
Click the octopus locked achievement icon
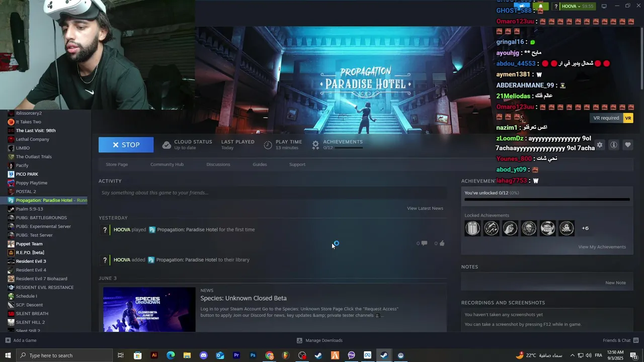567,228
